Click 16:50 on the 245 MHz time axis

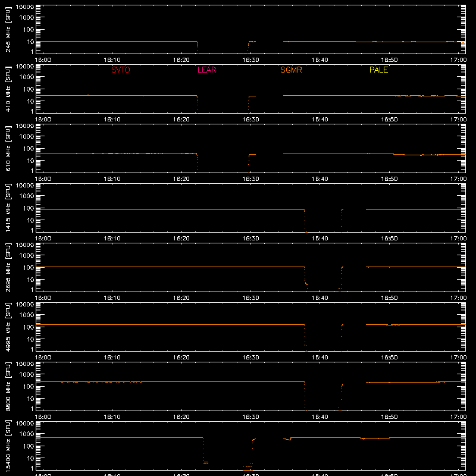tap(389, 60)
